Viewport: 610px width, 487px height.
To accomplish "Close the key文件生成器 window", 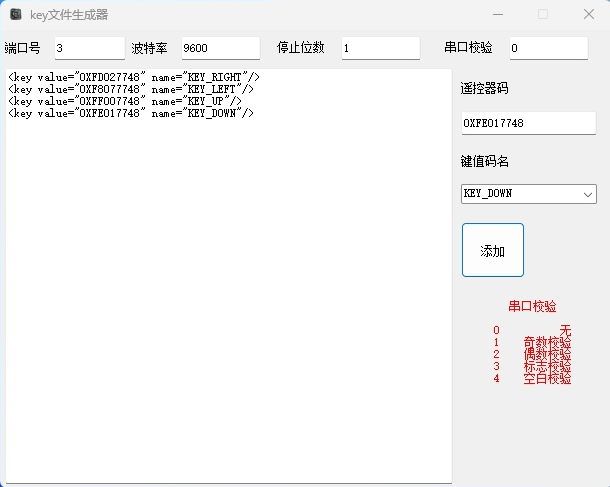I will tap(589, 14).
